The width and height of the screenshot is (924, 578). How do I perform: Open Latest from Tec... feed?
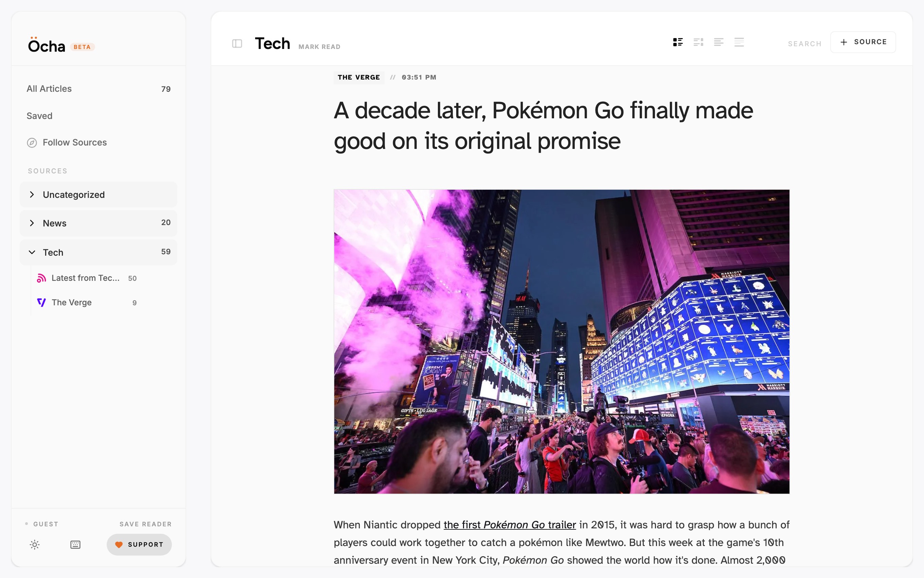click(x=87, y=278)
